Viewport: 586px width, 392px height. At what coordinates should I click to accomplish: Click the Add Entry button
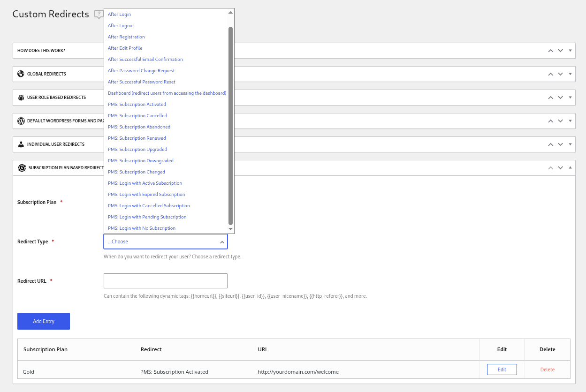point(43,321)
